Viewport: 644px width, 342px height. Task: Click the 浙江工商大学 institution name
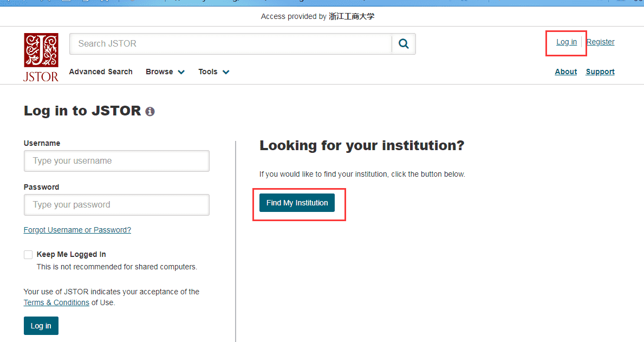tap(351, 16)
